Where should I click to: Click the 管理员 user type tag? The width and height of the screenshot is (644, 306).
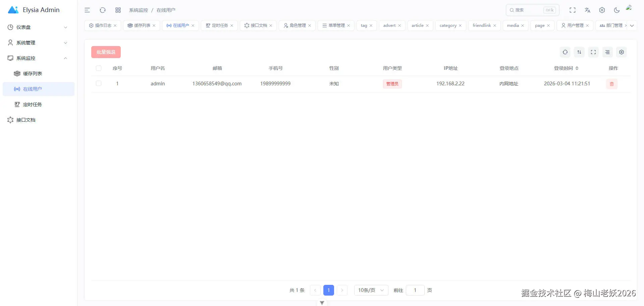click(392, 84)
